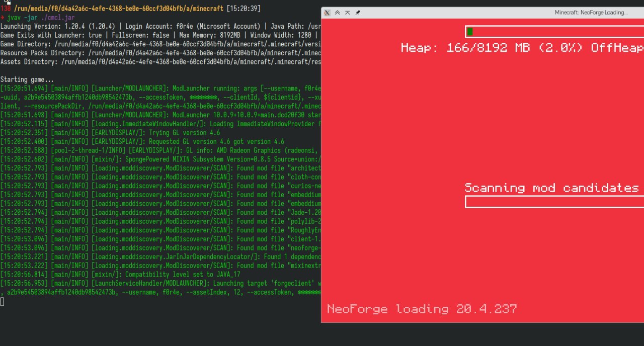Click the 'Found mod file "cloth-con' log line
Screen dimensions: 644x346
(x=160, y=177)
